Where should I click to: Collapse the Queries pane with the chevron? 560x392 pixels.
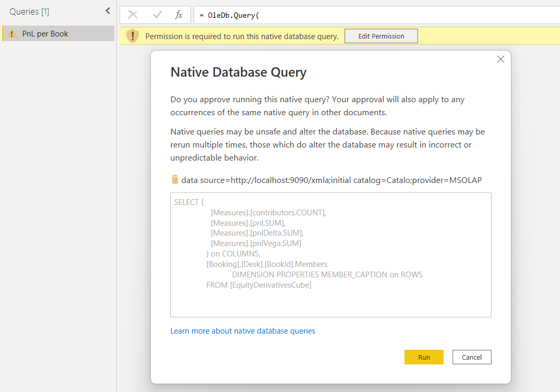click(x=108, y=11)
